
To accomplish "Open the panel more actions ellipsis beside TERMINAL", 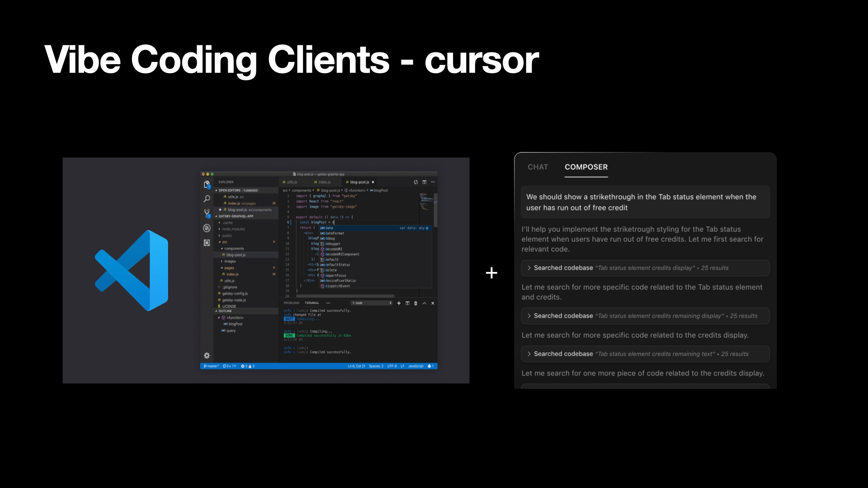I will (328, 303).
